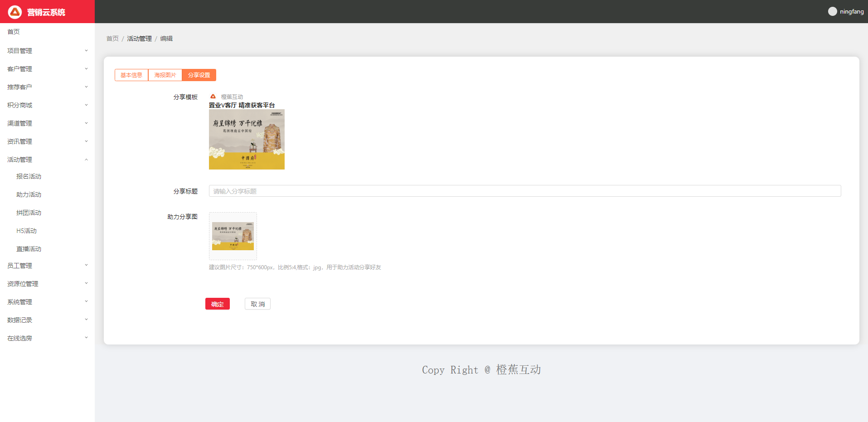Screen dimensions: 868x422
Task: Click the 置业V客厅 精准获客平台 template title
Action: pos(242,105)
